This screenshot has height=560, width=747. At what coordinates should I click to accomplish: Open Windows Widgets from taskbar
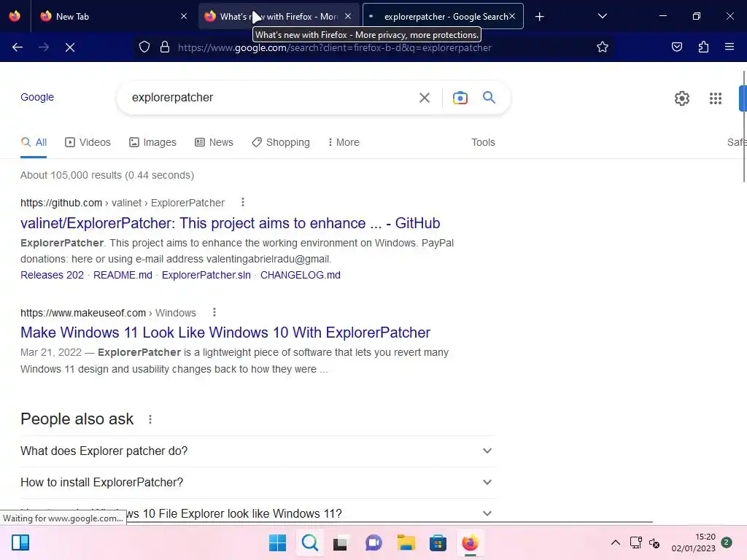(20, 542)
